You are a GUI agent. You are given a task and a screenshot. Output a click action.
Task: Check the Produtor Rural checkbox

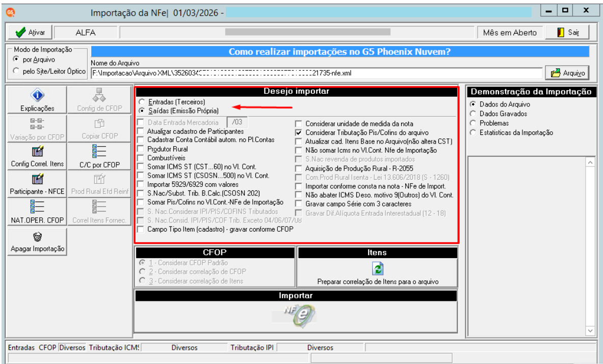click(141, 149)
